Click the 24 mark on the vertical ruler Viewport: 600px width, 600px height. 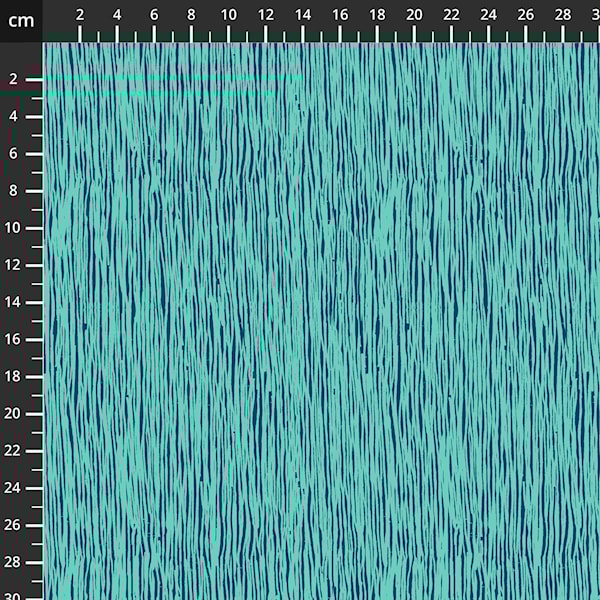[13, 488]
